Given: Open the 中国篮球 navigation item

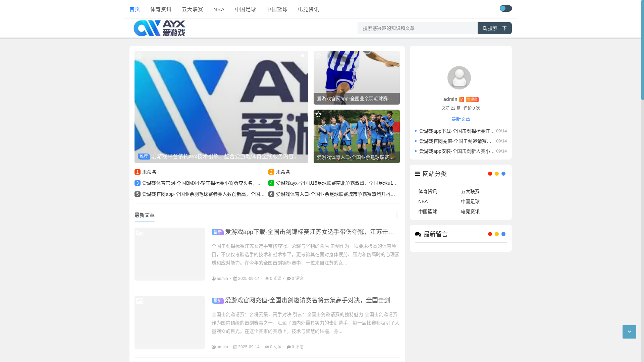Looking at the screenshot, I should pos(277,9).
